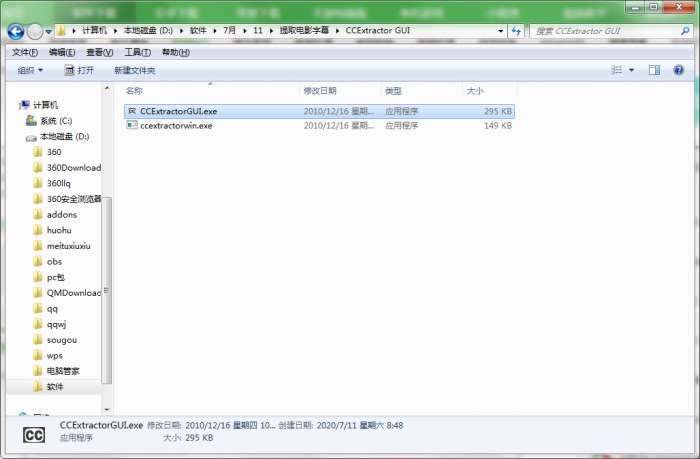Expand the arrow after 11 in breadcrumb

point(271,31)
